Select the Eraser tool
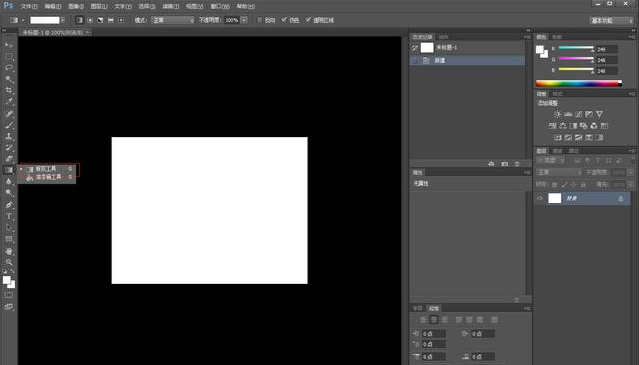Screen dimensions: 639x365 9,159
